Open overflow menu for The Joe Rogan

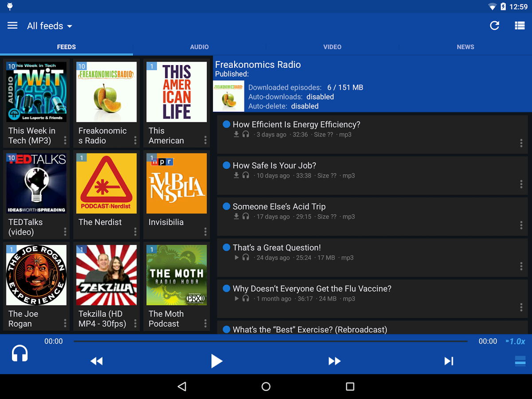pos(65,323)
